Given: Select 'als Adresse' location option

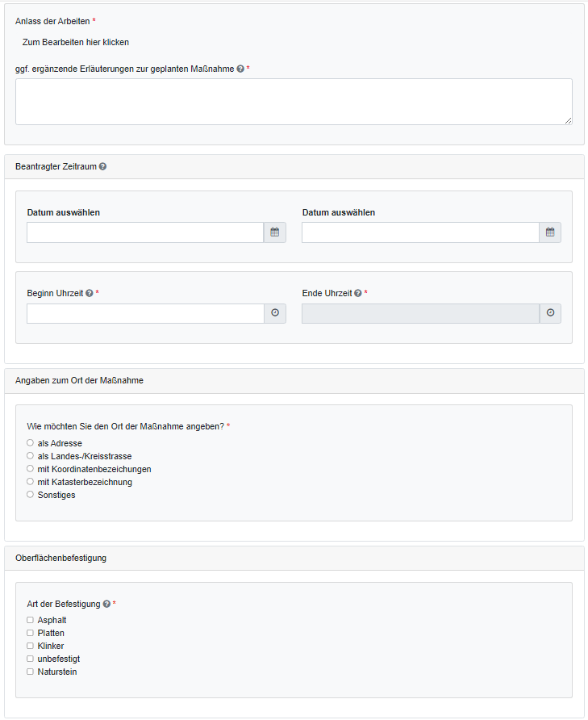Looking at the screenshot, I should click(x=31, y=443).
